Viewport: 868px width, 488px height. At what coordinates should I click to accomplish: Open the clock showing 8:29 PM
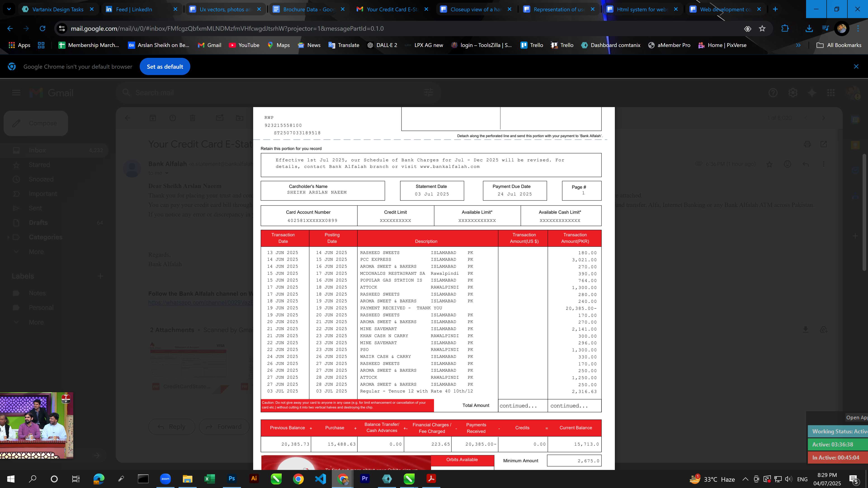pyautogui.click(x=827, y=479)
